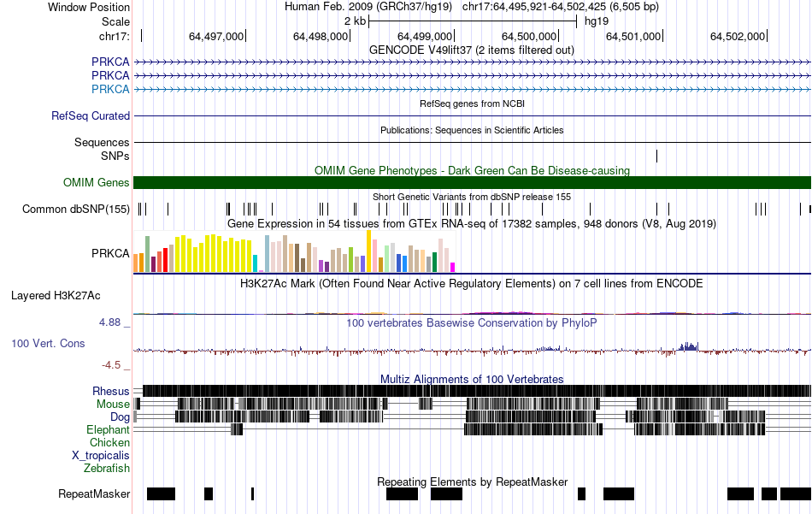Click the first RepeatMasker block on left

click(x=161, y=493)
